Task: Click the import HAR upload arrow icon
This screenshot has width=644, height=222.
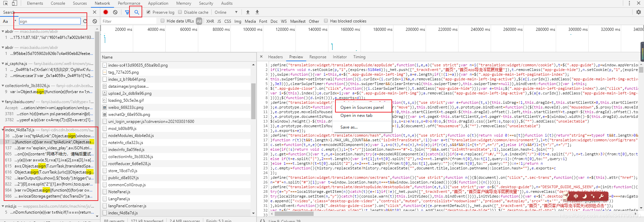Action: click(248, 12)
